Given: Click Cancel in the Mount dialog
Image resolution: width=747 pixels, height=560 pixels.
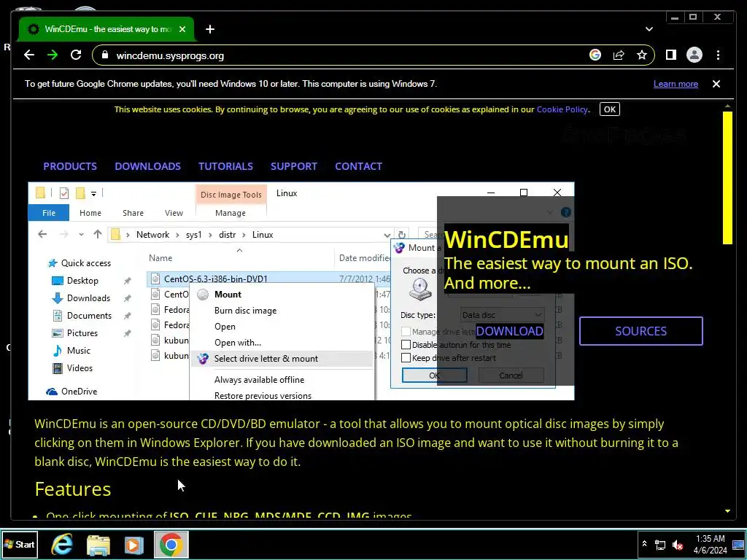Looking at the screenshot, I should click(511, 376).
